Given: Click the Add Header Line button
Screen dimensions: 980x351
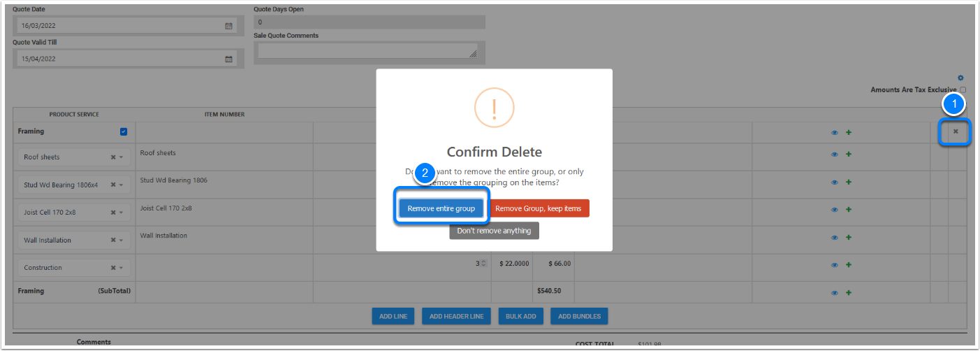Looking at the screenshot, I should pos(456,316).
